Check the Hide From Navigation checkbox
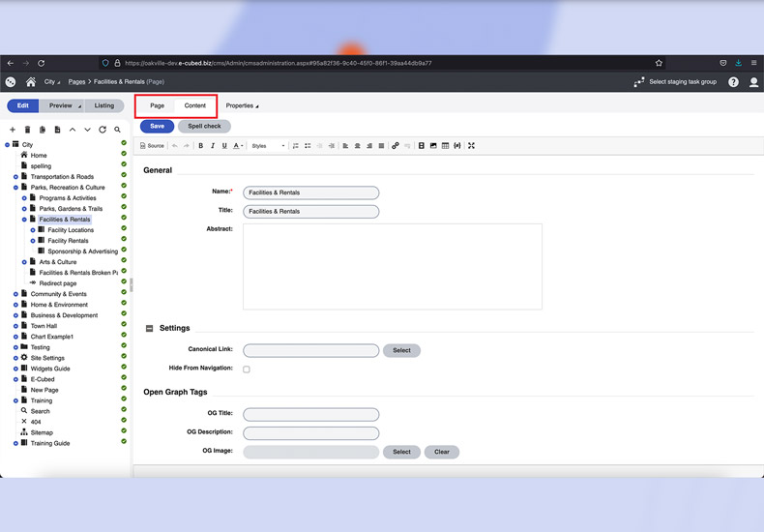The image size is (764, 532). click(247, 369)
